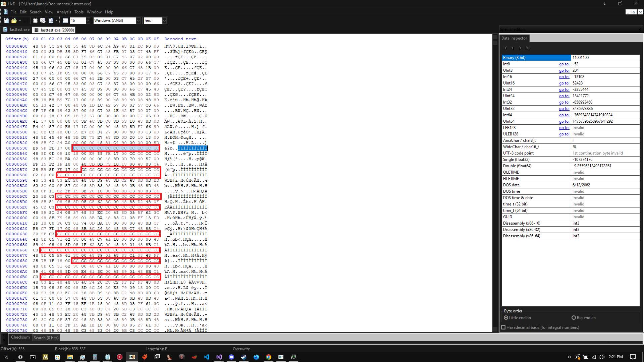The height and width of the screenshot is (362, 644).
Task: Click go to link for Int32
Action: point(564,102)
